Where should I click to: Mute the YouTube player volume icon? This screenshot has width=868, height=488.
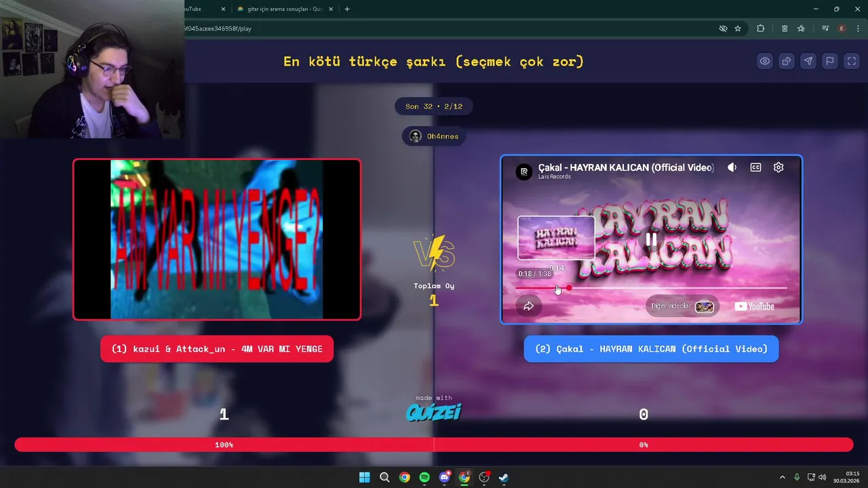732,167
